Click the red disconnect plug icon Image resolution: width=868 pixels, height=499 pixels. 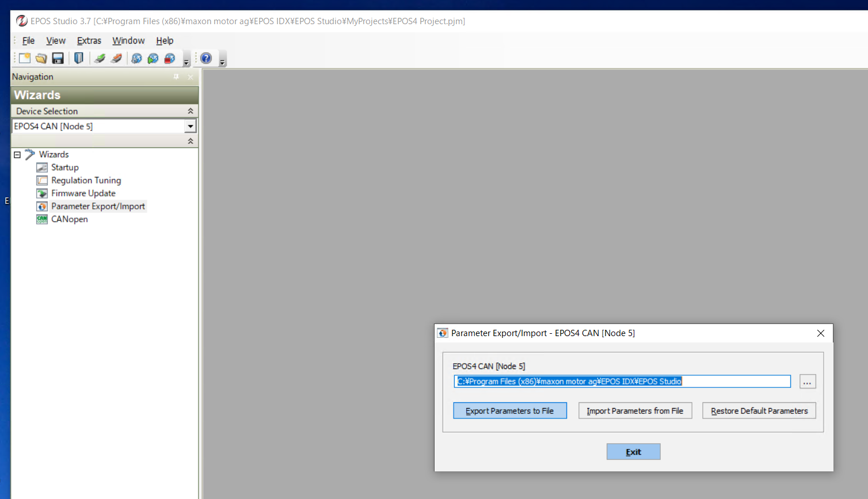[x=116, y=58]
